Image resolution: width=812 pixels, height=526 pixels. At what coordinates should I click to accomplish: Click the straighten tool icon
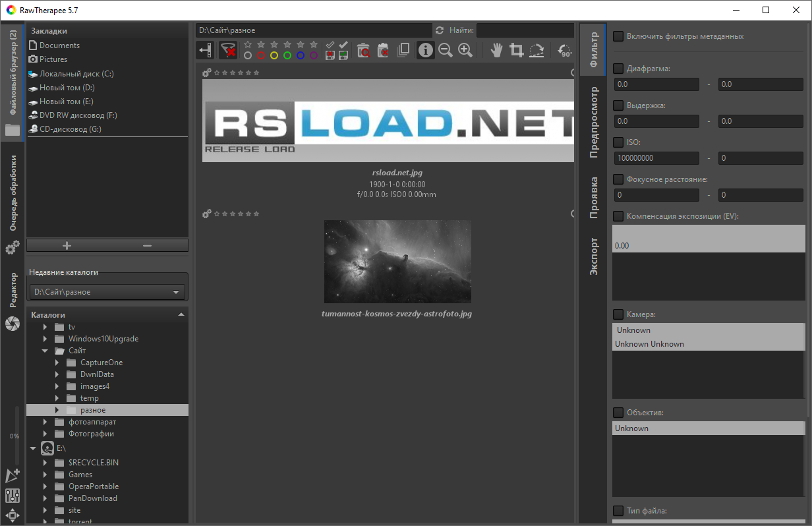(537, 49)
